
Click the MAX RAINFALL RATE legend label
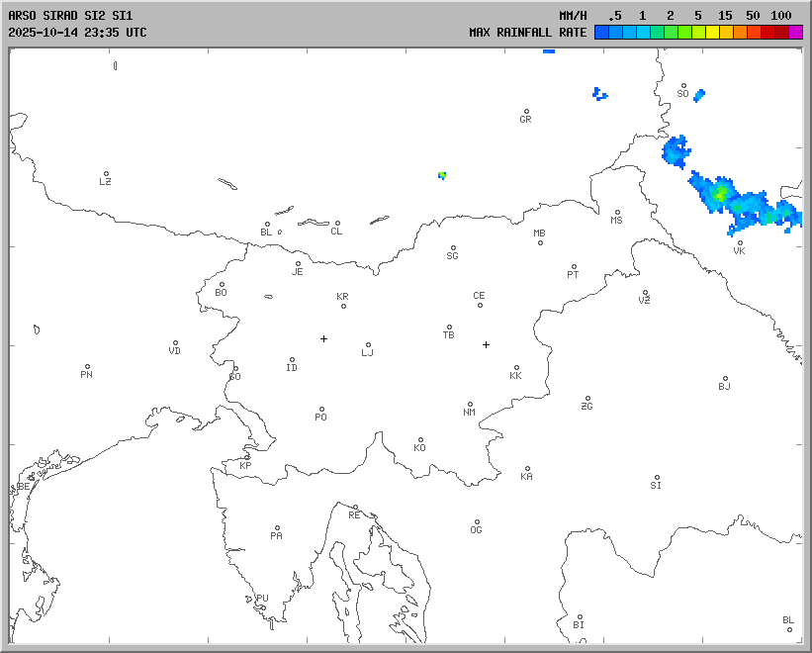[x=527, y=33]
